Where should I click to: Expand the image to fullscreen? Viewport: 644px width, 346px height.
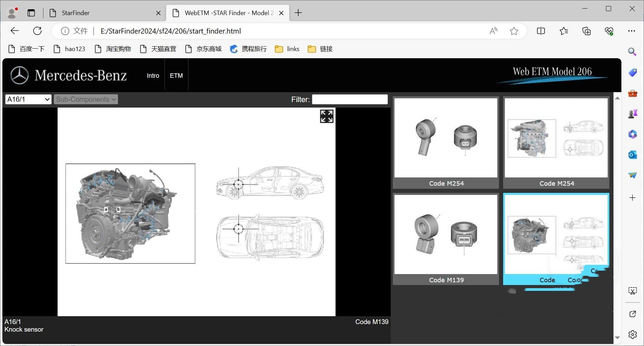tap(327, 116)
